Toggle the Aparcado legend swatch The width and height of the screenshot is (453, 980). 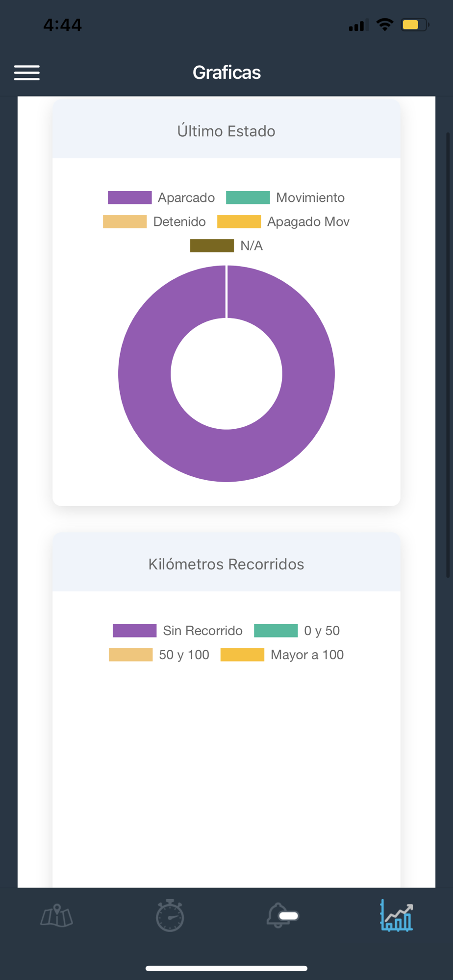pyautogui.click(x=130, y=197)
